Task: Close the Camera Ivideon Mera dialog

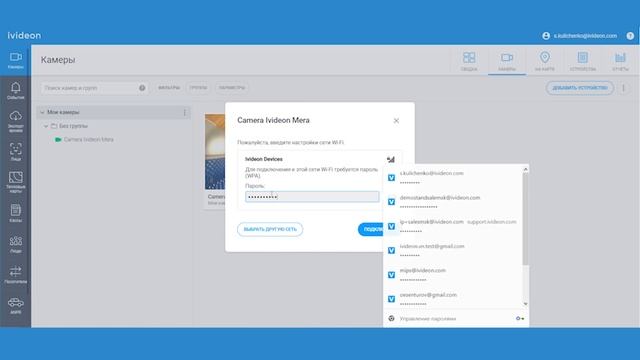Action: (396, 121)
